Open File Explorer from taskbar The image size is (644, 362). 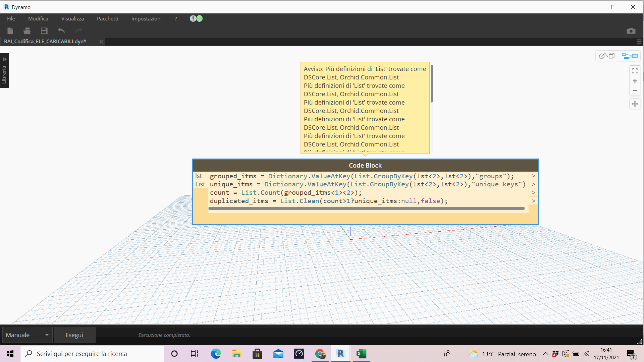coord(236,354)
